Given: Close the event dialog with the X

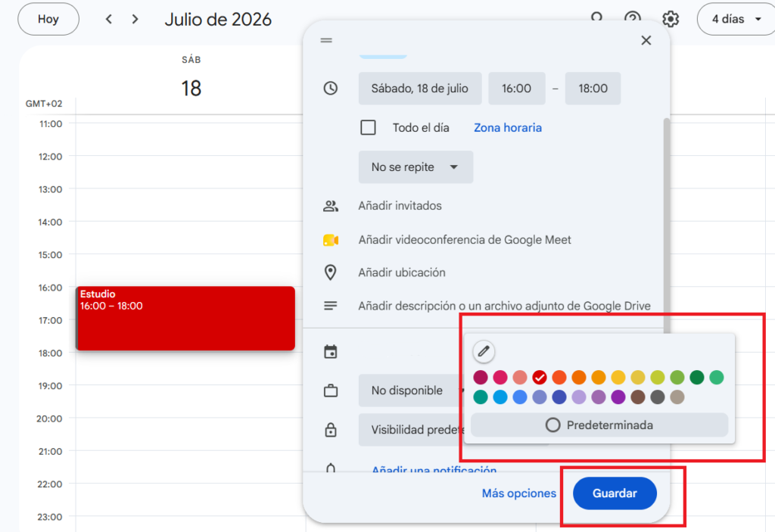Looking at the screenshot, I should point(646,41).
